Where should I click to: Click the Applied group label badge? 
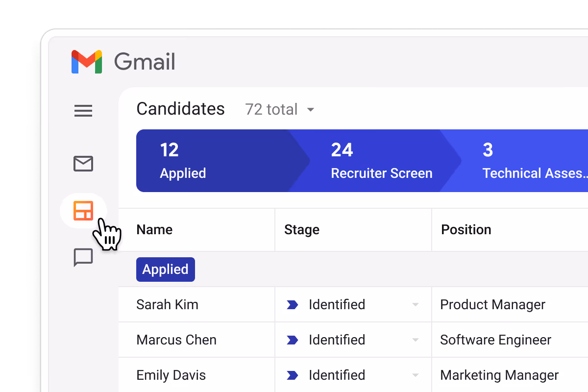click(166, 269)
